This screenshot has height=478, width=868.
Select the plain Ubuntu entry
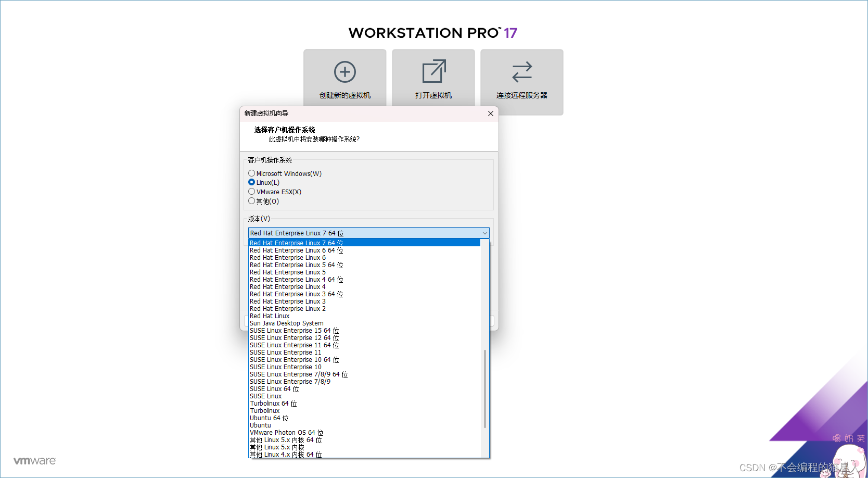(364, 425)
